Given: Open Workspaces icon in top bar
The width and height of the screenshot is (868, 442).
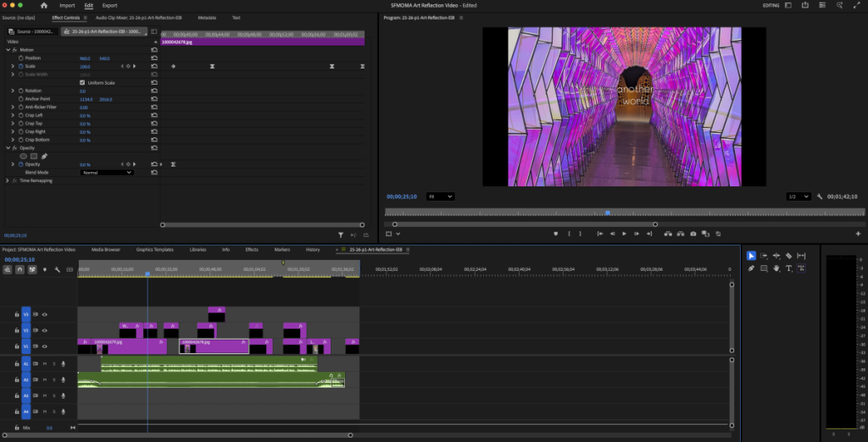Looking at the screenshot, I should point(787,5).
